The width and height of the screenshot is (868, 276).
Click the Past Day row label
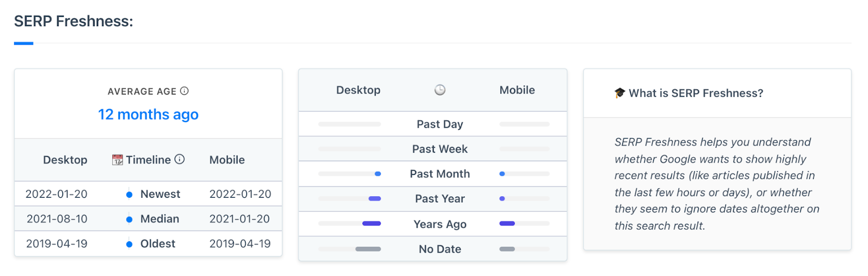click(x=440, y=124)
